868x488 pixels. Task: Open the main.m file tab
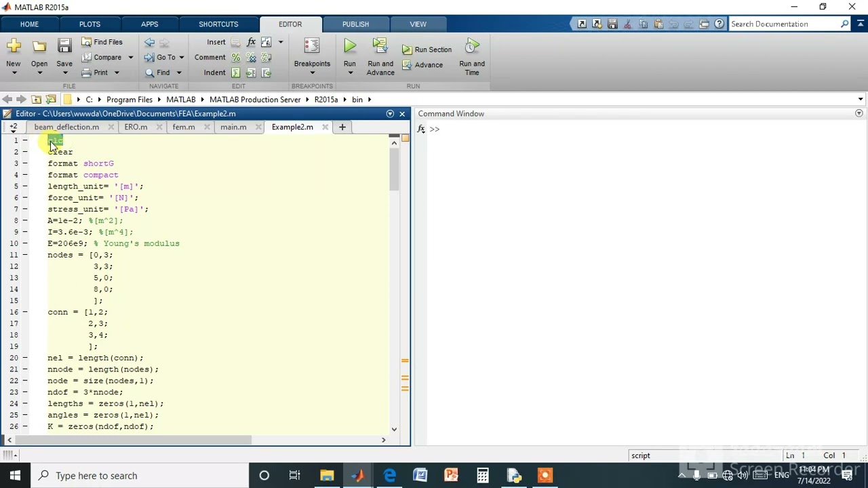233,127
